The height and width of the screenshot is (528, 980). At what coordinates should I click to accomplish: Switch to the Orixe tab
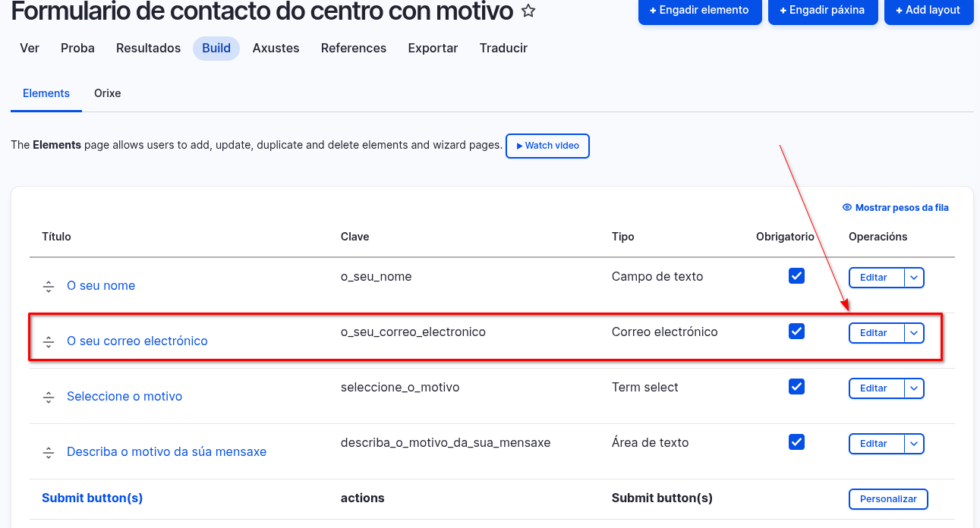click(107, 93)
